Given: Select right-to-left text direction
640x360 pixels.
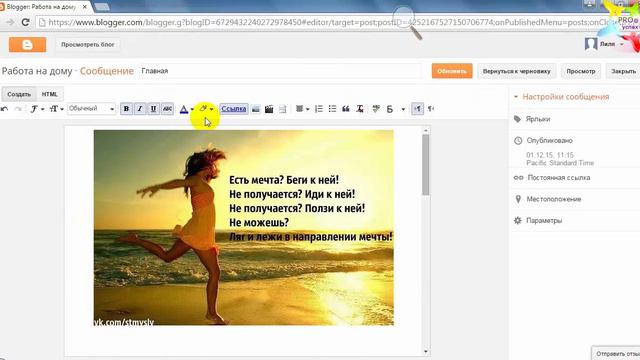Looking at the screenshot, I should point(431,109).
